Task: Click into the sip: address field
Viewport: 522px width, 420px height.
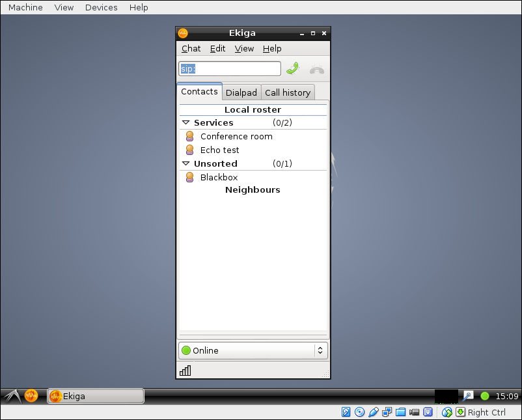Action: coord(230,69)
